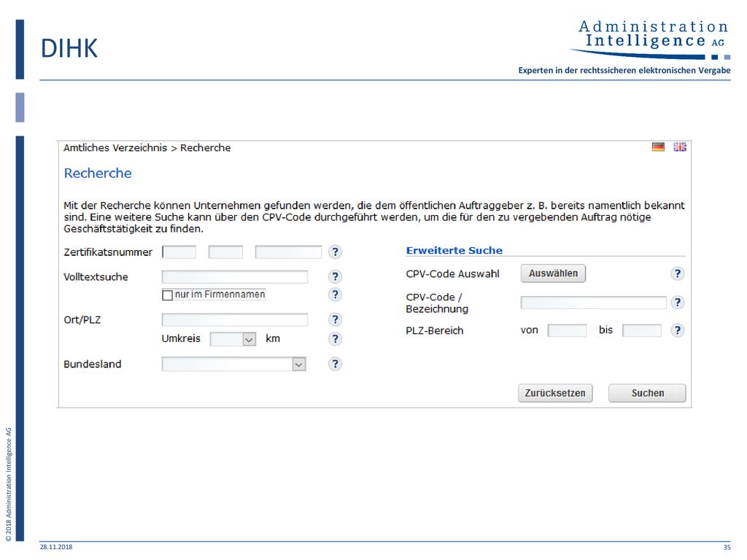Open help for CPV-Code / Bezeichnung
Image resolution: width=747 pixels, height=560 pixels.
coord(678,303)
